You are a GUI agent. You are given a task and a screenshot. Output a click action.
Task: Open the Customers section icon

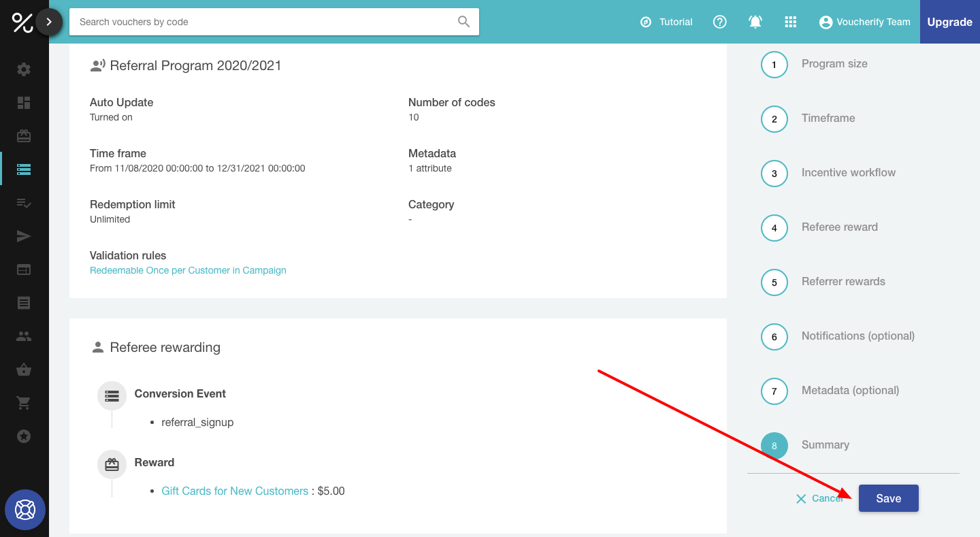24,336
